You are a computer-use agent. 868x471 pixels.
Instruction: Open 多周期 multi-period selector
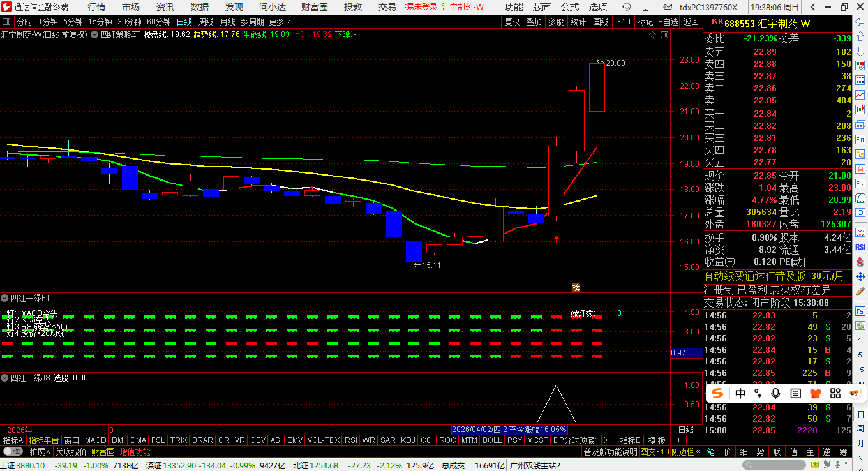[252, 22]
